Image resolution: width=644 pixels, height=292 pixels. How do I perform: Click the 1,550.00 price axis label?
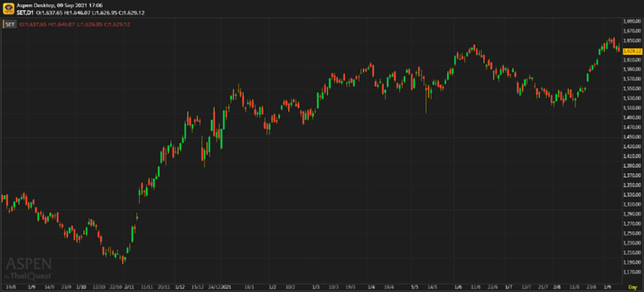pyautogui.click(x=633, y=88)
